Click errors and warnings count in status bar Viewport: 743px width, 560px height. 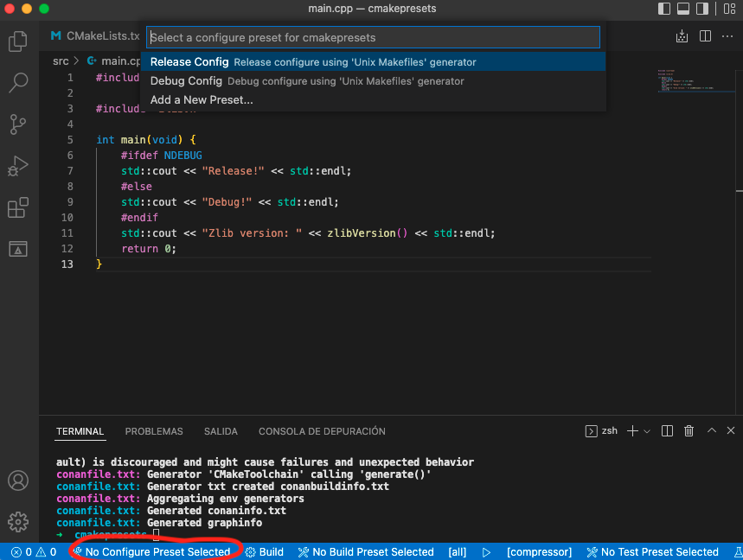tap(34, 552)
